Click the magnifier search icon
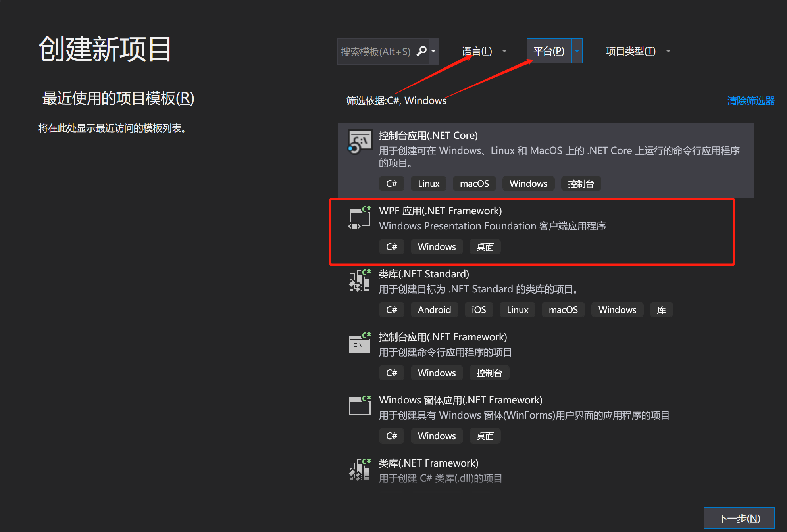This screenshot has width=787, height=532. pyautogui.click(x=421, y=51)
